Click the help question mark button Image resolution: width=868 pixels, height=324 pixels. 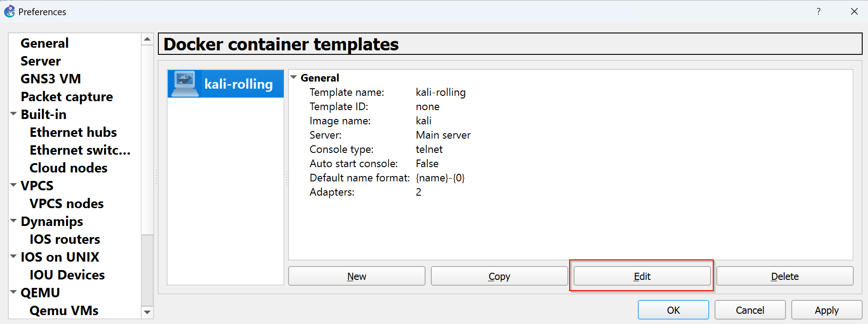(818, 12)
